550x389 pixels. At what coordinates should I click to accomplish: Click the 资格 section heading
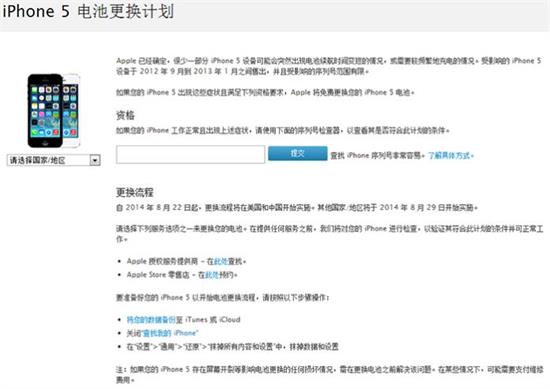click(x=125, y=115)
